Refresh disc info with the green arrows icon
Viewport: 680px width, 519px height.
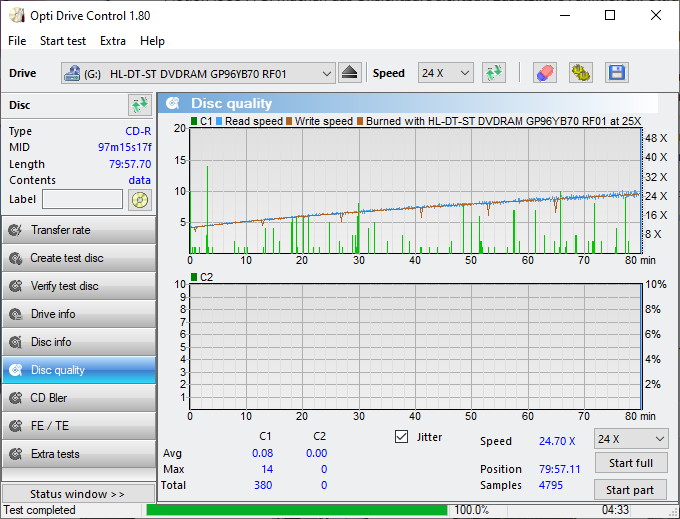pyautogui.click(x=139, y=105)
